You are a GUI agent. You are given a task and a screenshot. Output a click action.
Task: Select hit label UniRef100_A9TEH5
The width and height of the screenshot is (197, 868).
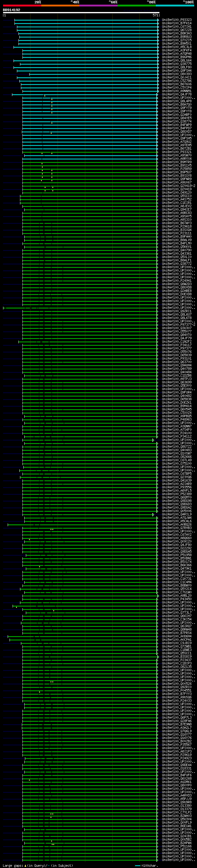177,145
